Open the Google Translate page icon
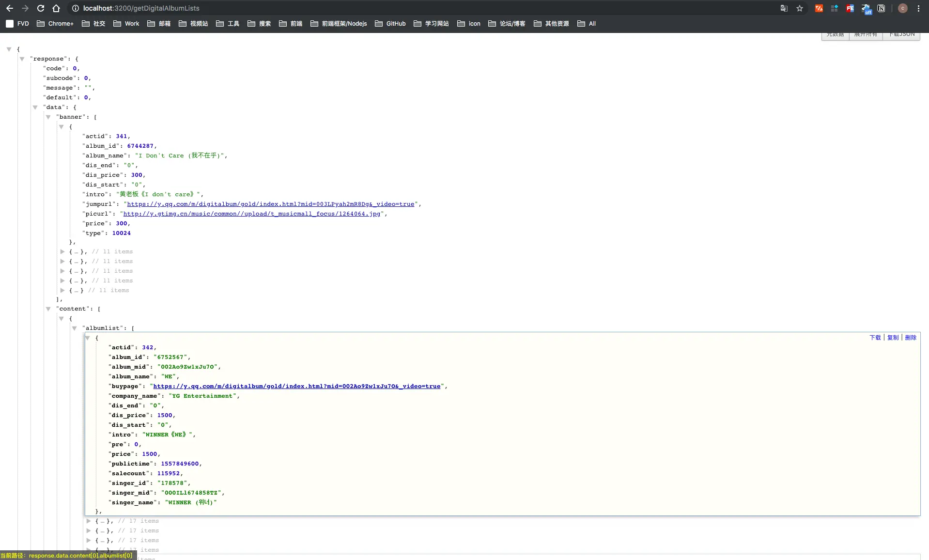 click(x=784, y=8)
